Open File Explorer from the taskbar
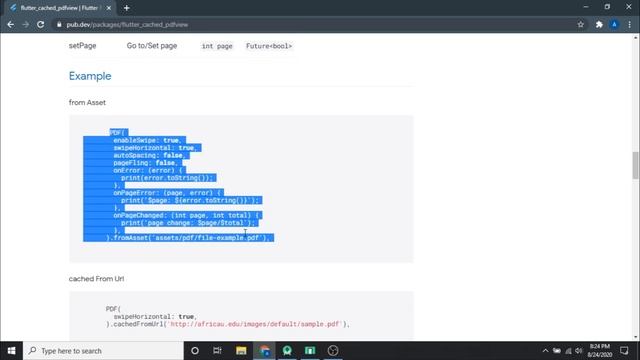Screen dimensions: 640x360 point(241,351)
